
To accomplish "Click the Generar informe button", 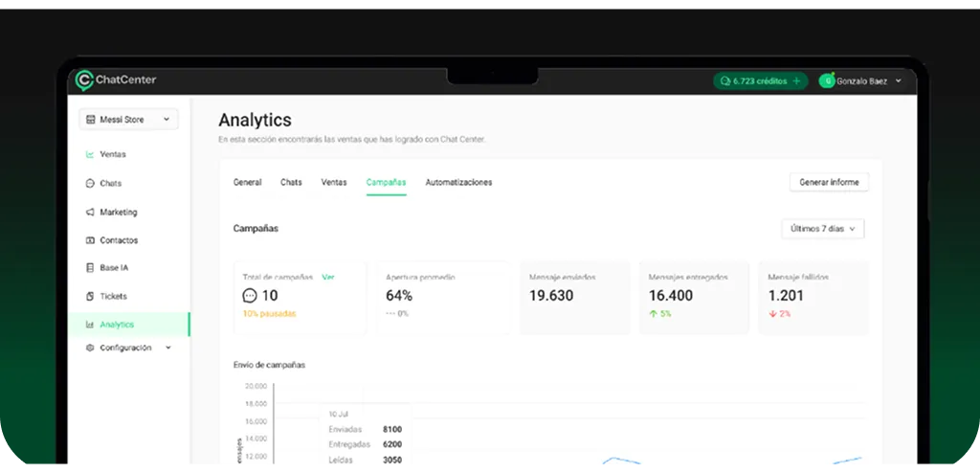I will click(x=829, y=182).
